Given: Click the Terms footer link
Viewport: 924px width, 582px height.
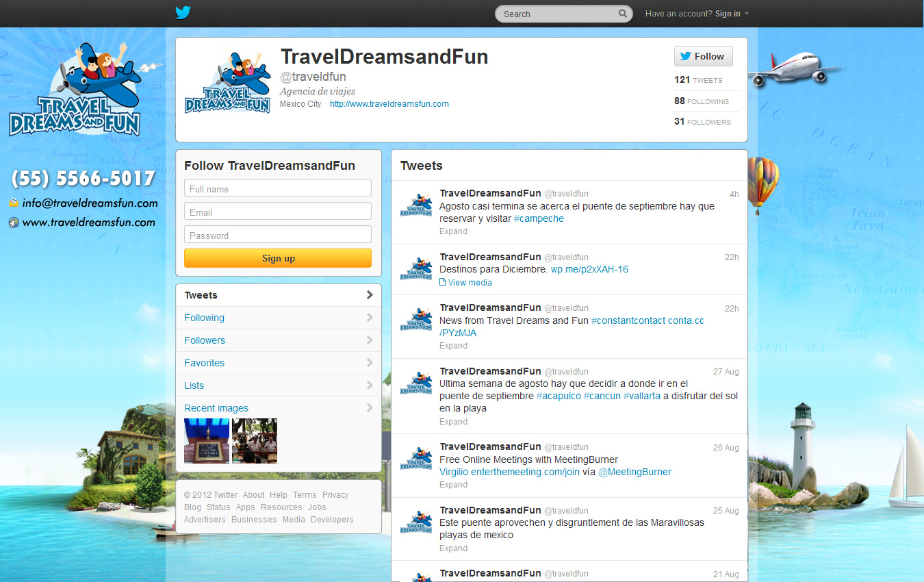Looking at the screenshot, I should click(x=305, y=495).
